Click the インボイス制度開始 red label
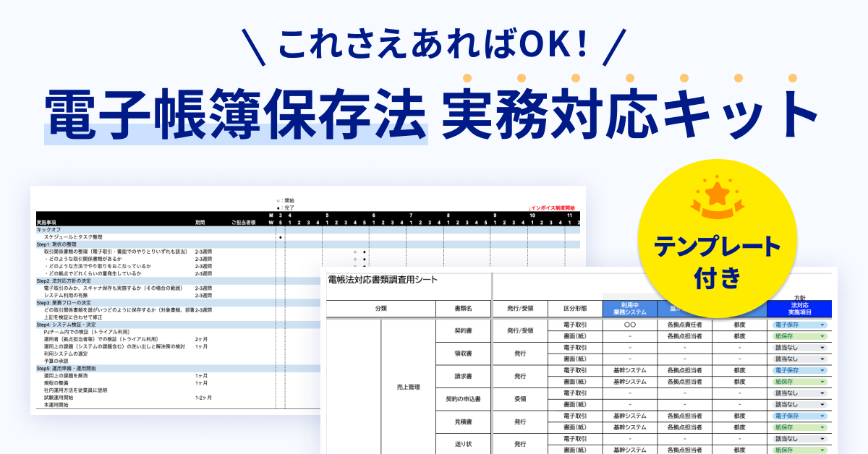The width and height of the screenshot is (868, 454). [x=552, y=207]
